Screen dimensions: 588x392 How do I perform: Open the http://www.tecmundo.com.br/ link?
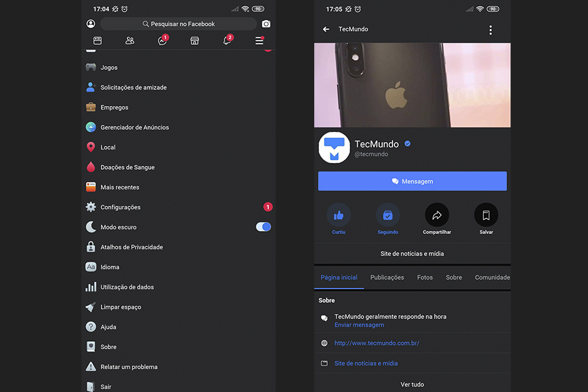coord(377,343)
